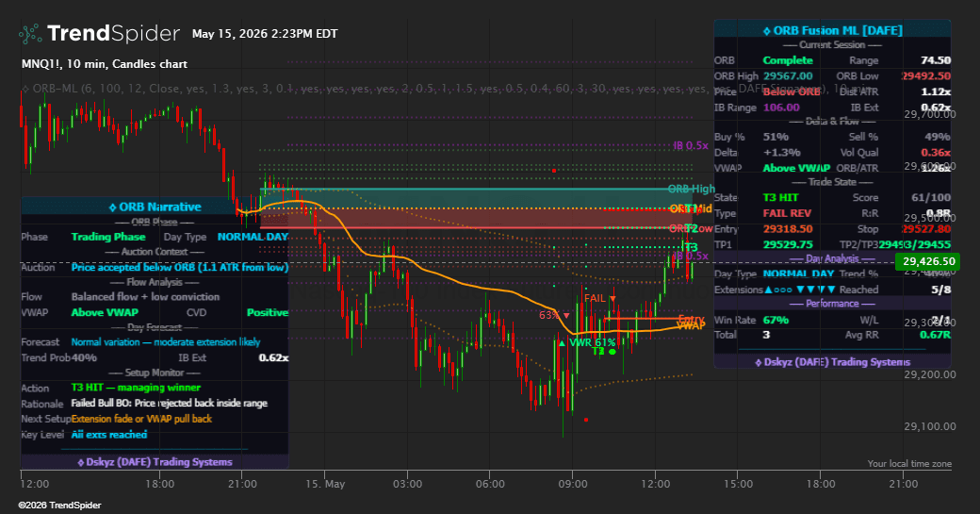Image resolution: width=980 pixels, height=514 pixels.
Task: Click the Reached value 5/8
Action: (x=941, y=290)
